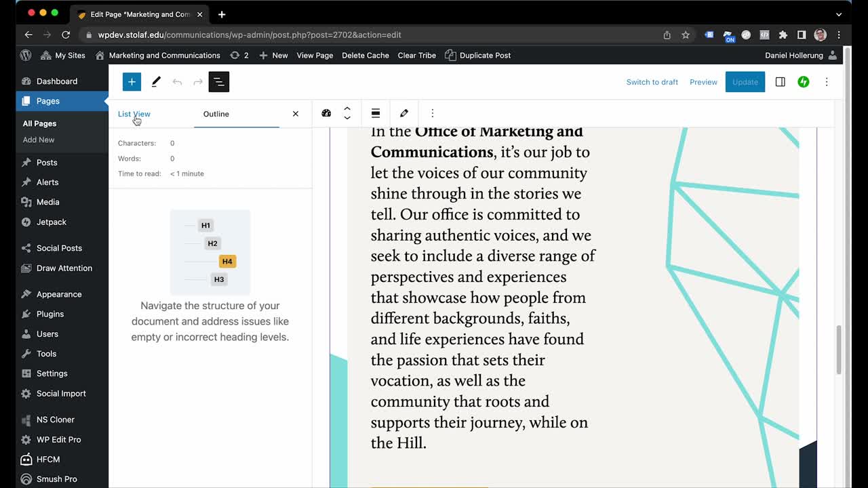Screen dimensions: 868x488
Task: Open Chrome tab search dropdown arrow
Action: coord(839,14)
